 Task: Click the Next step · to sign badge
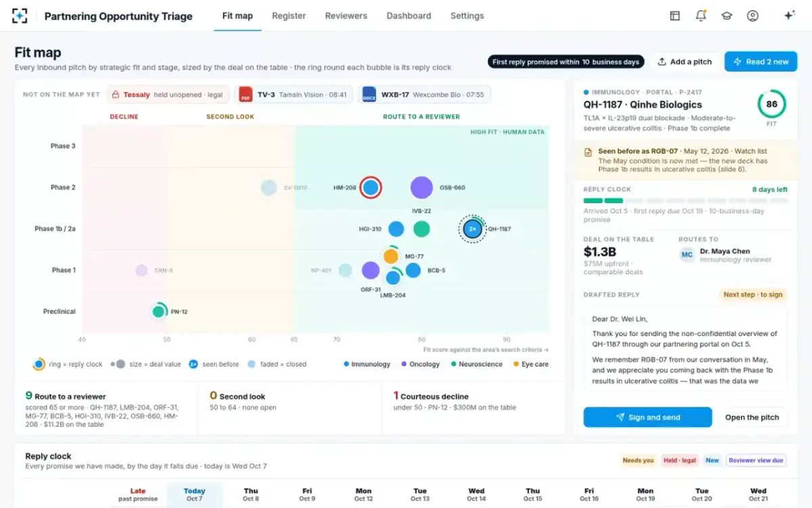pyautogui.click(x=753, y=295)
